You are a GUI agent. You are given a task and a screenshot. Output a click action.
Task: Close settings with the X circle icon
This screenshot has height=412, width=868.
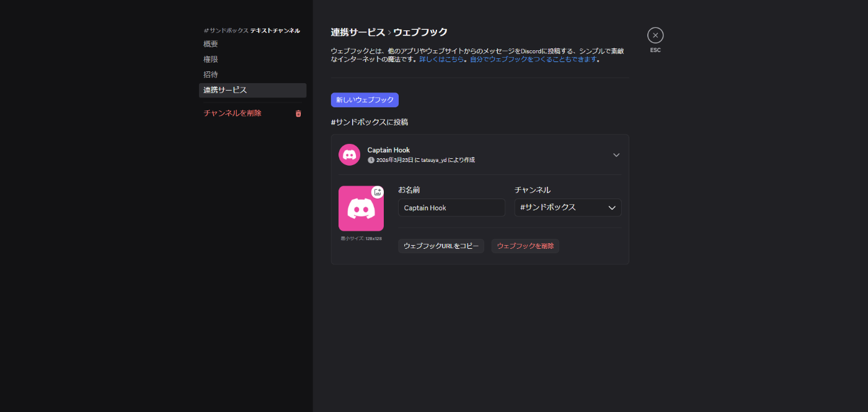[655, 35]
